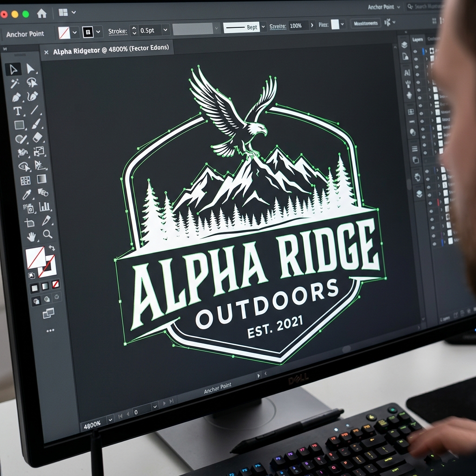Open the Anchor Point workspace switcher
The image size is (476, 476).
(x=384, y=7)
